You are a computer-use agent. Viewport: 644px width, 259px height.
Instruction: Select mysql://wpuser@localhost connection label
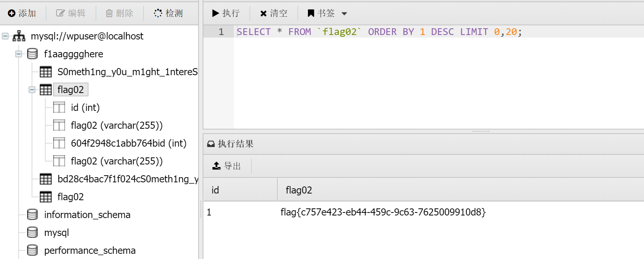[87, 36]
